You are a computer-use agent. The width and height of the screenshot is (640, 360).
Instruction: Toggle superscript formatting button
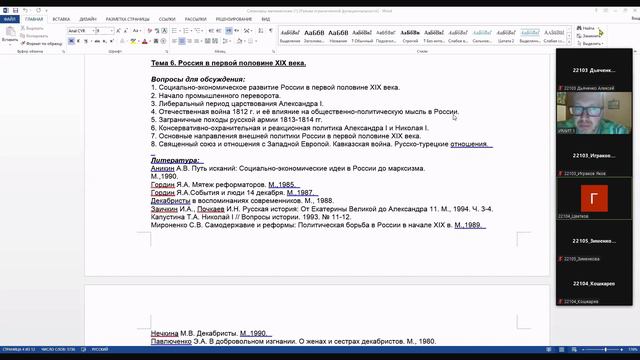pyautogui.click(x=111, y=41)
